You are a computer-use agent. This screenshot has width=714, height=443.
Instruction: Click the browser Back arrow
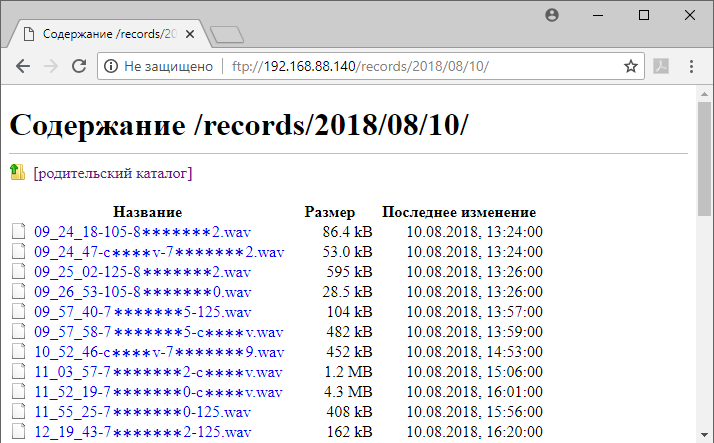coord(22,67)
